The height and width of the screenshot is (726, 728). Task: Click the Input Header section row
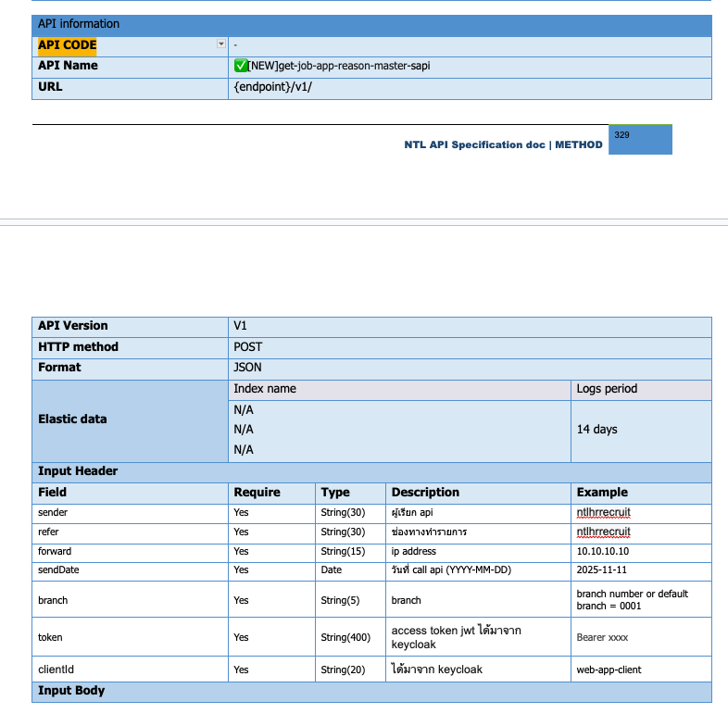point(371,471)
